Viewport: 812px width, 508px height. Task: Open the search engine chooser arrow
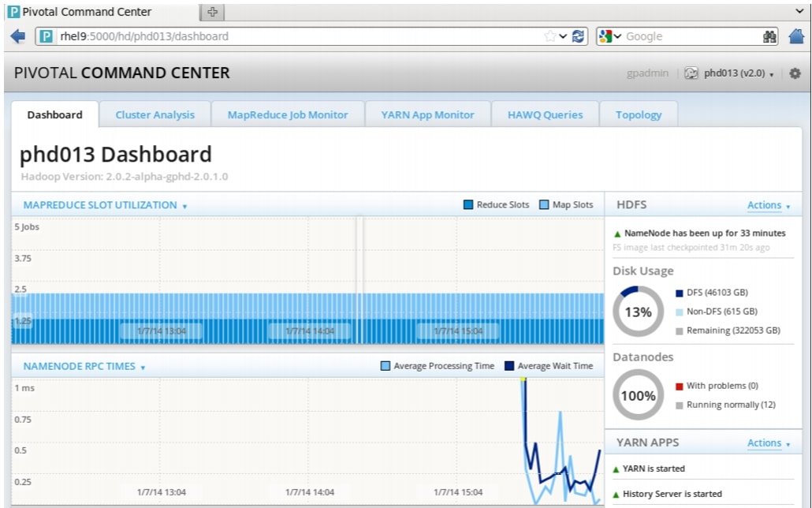coord(617,36)
